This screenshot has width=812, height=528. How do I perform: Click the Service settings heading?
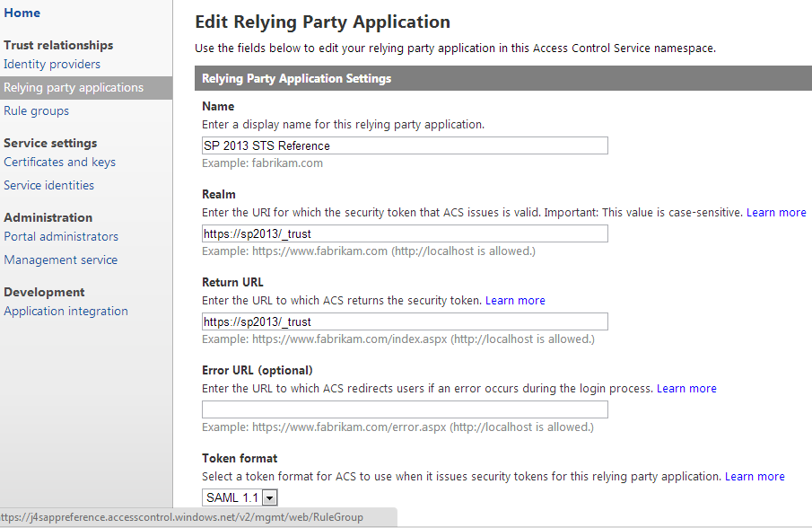coord(50,144)
